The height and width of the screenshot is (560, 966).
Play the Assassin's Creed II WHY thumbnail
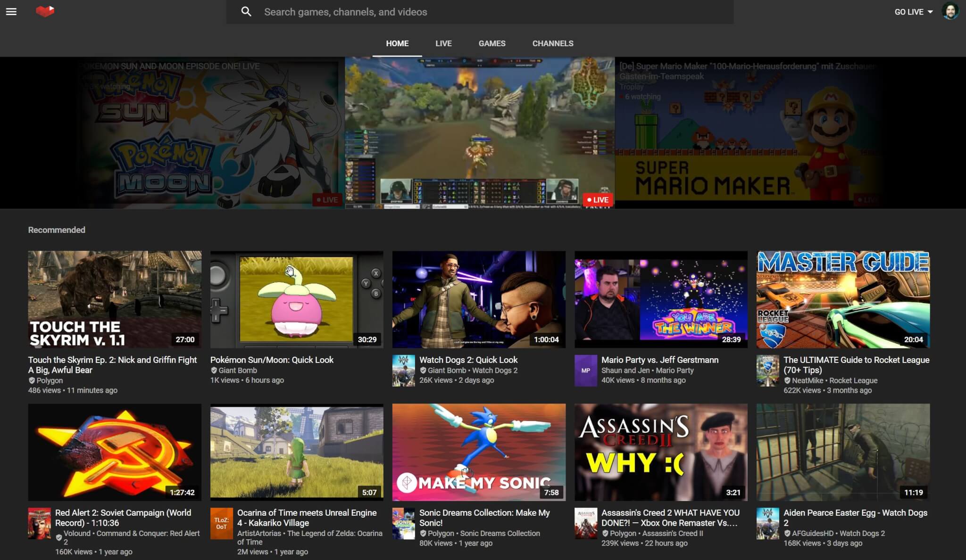click(661, 452)
